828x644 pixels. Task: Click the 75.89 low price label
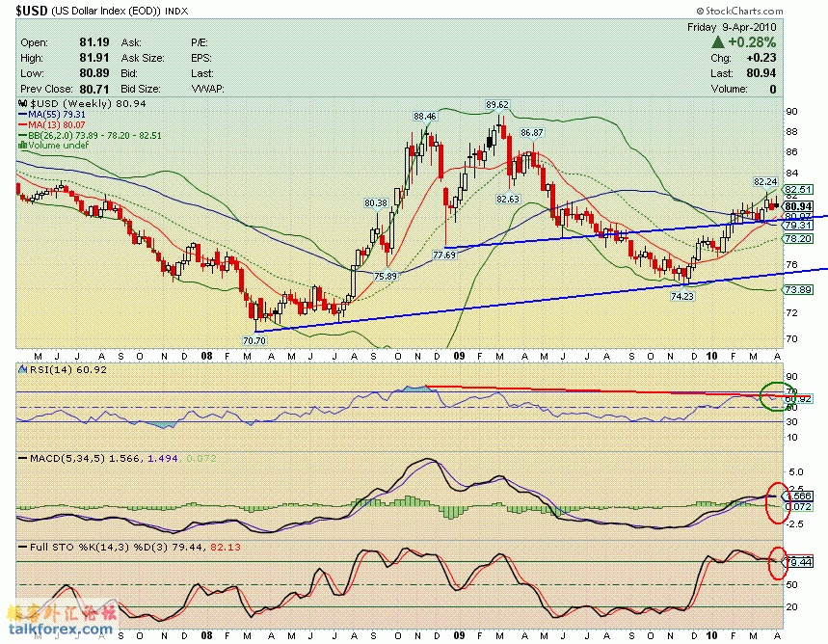pyautogui.click(x=386, y=276)
